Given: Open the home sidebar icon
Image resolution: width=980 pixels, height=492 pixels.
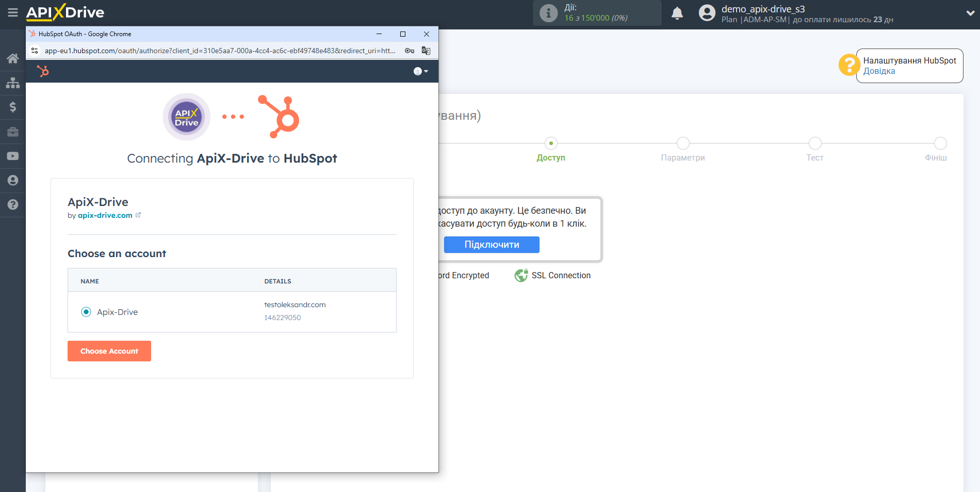Looking at the screenshot, I should (x=13, y=58).
